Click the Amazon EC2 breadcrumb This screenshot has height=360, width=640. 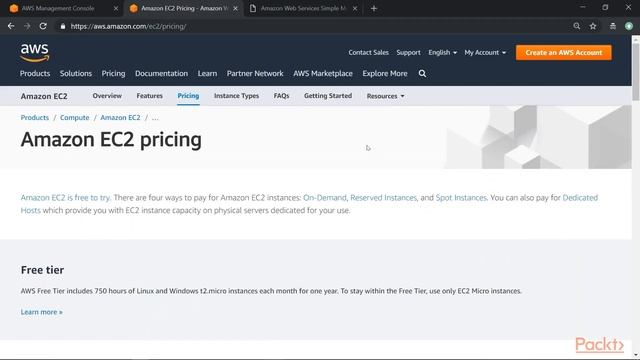pos(120,118)
